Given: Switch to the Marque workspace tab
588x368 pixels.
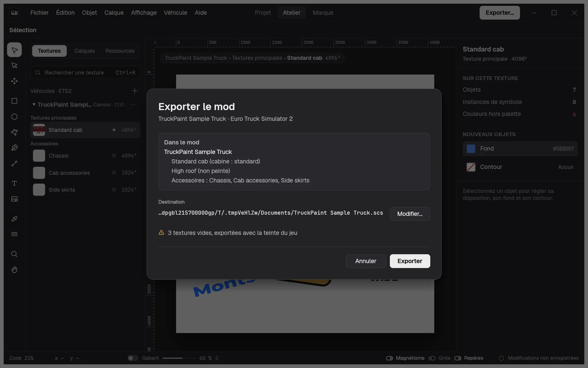Looking at the screenshot, I should point(323,13).
